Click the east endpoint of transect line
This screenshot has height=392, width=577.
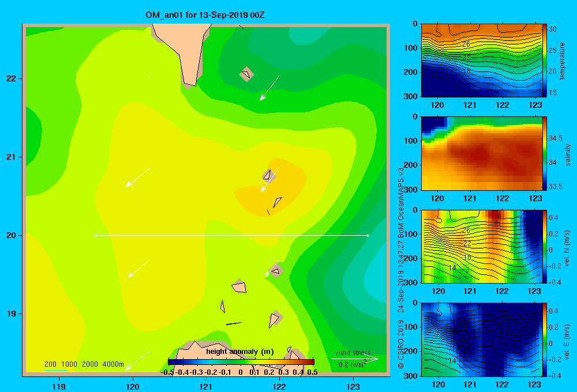point(368,235)
